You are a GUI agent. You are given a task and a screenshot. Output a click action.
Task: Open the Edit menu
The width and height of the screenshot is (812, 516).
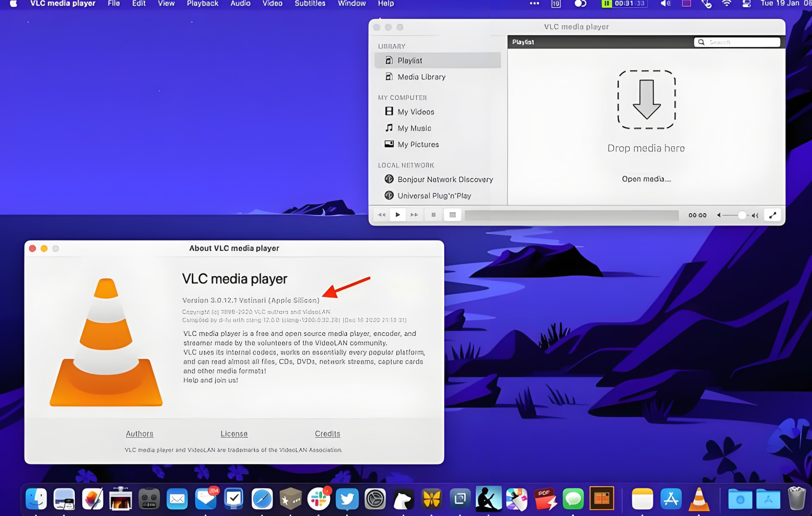click(139, 3)
